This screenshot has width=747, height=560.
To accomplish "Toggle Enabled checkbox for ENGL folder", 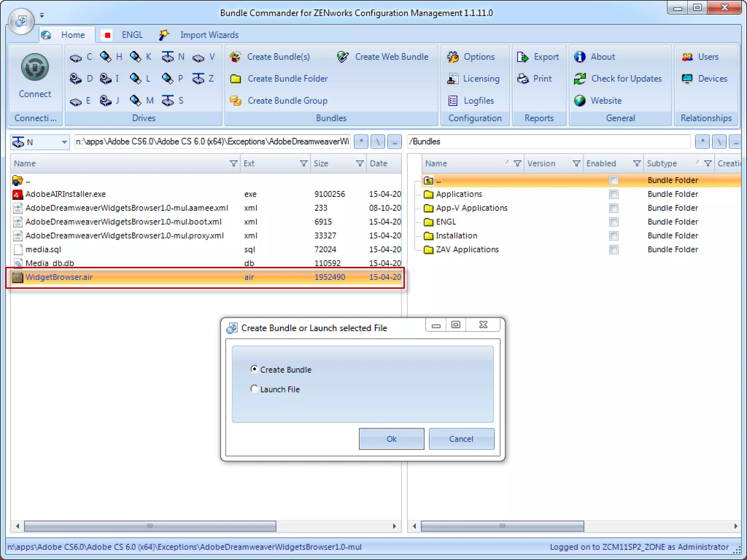I will coord(614,222).
